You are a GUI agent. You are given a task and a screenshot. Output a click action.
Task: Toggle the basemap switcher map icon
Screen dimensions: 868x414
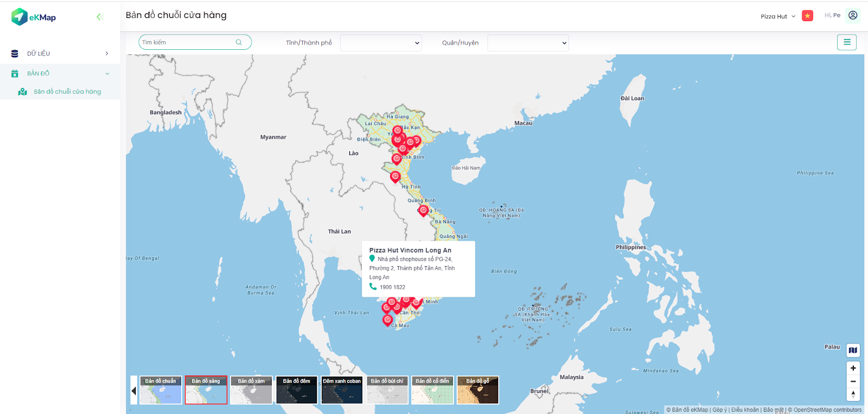(x=853, y=350)
